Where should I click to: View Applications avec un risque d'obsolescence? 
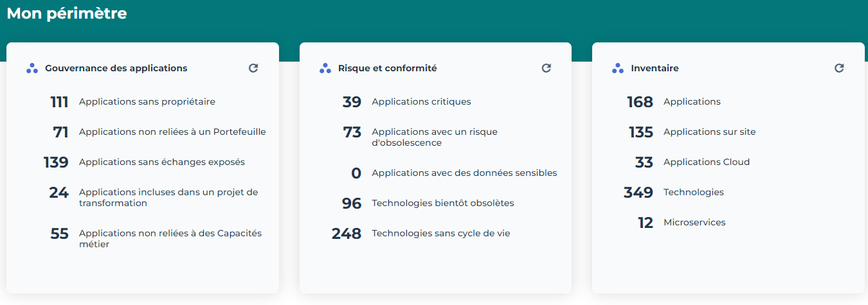click(x=434, y=137)
